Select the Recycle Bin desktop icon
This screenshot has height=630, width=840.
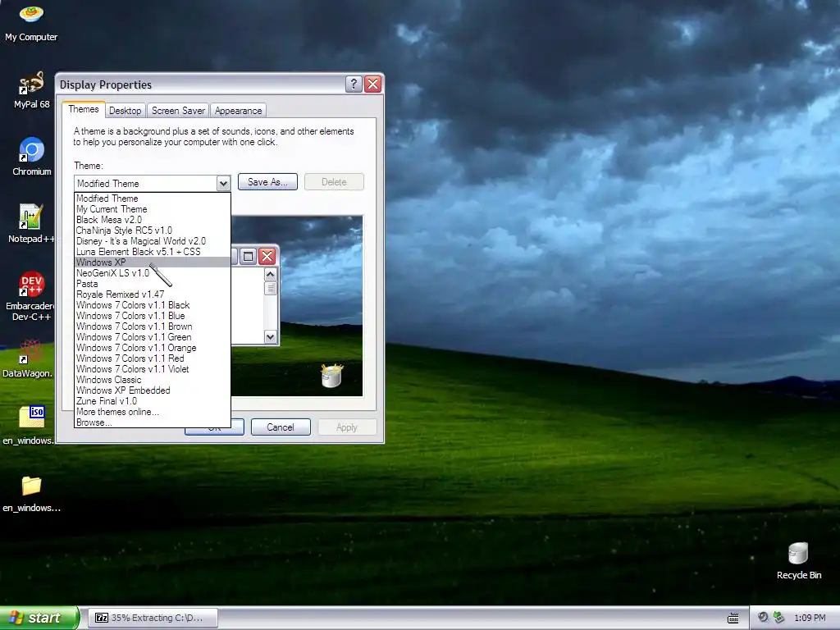point(798,561)
